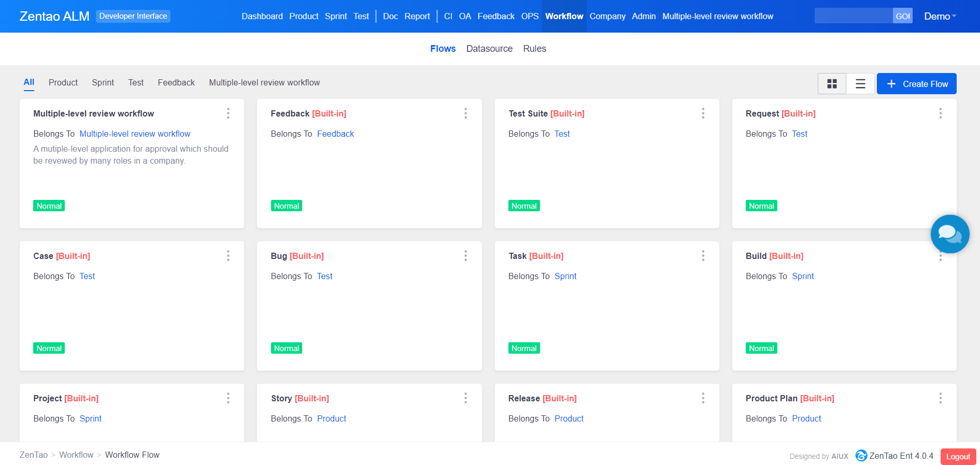980x465 pixels.
Task: Open three-dot menu on Task card
Action: (x=703, y=256)
